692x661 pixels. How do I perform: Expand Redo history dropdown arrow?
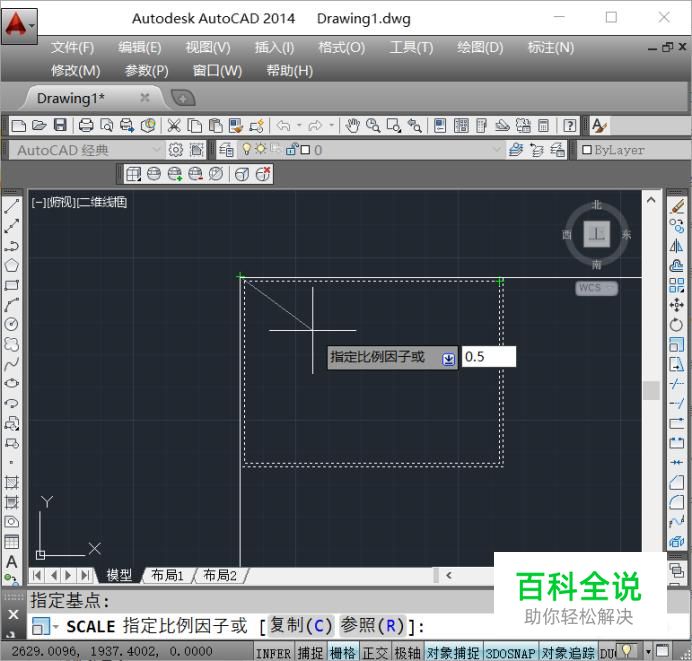pyautogui.click(x=332, y=126)
